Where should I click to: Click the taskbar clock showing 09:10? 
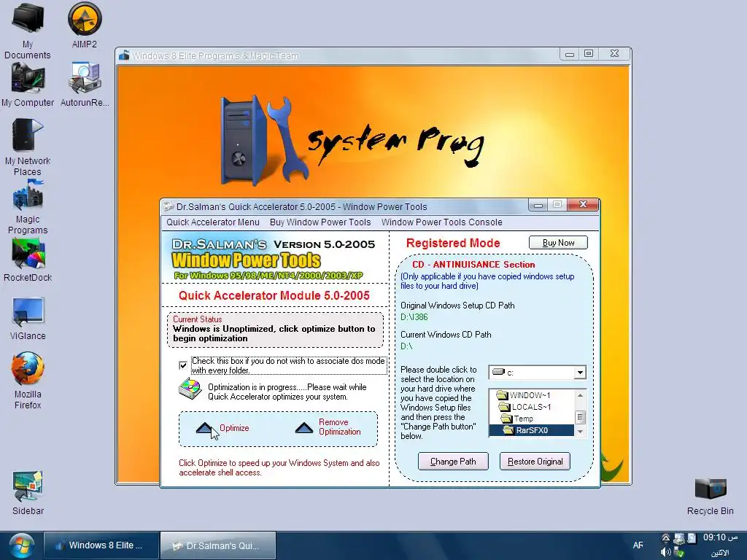721,537
